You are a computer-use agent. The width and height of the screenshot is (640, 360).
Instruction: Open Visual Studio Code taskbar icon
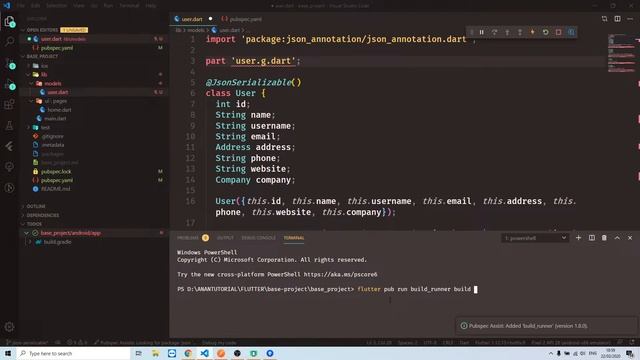204,353
